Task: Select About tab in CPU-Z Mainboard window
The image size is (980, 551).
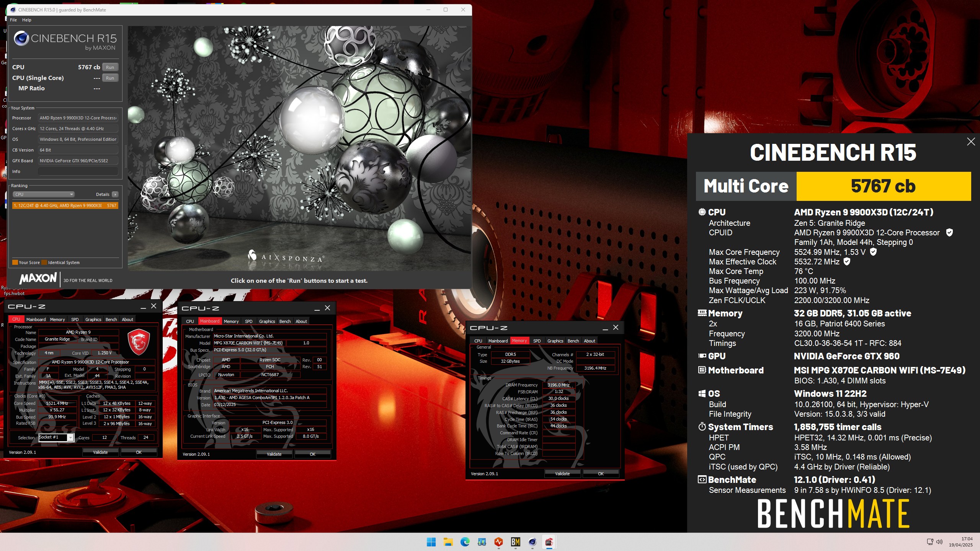Action: (x=301, y=321)
